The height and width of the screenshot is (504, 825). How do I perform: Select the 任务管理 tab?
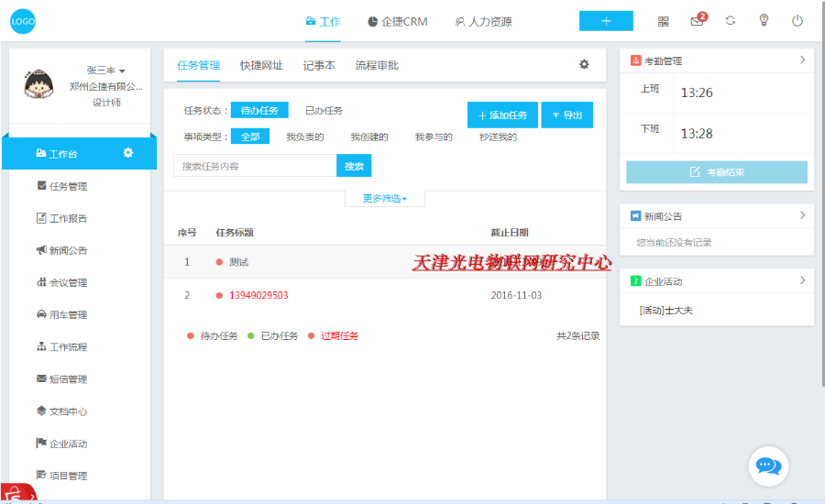click(x=198, y=65)
